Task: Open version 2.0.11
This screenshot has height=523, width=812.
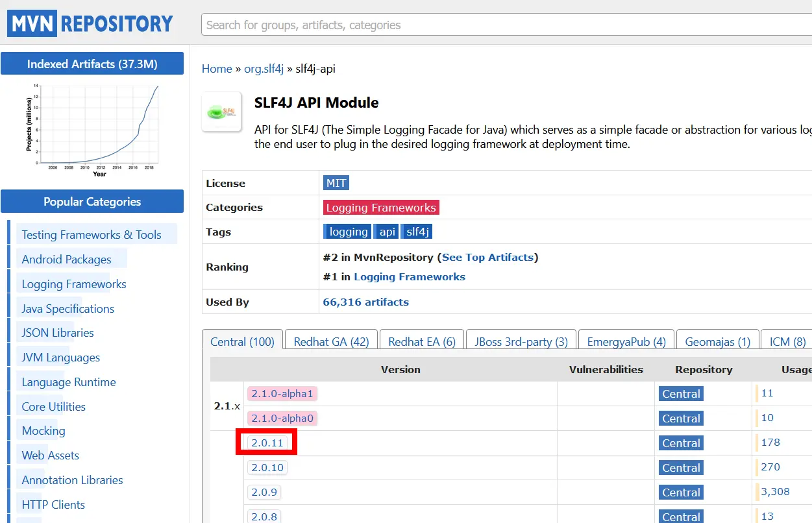Action: (267, 443)
